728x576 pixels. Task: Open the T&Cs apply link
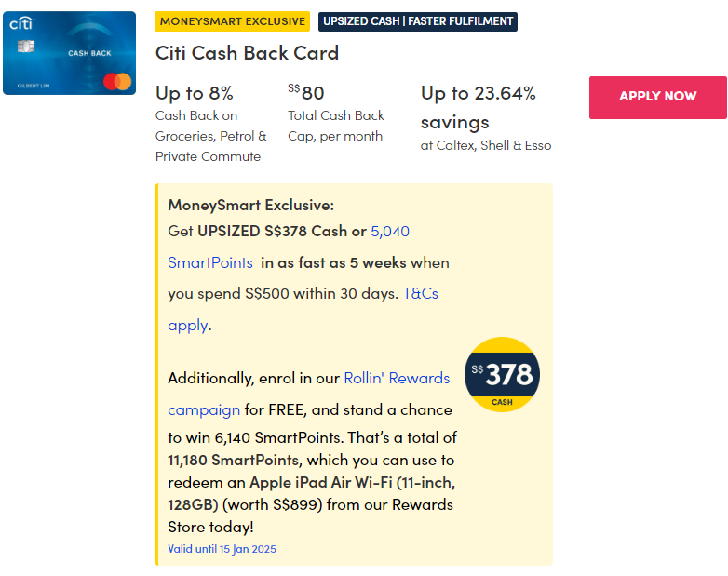pyautogui.click(x=420, y=293)
